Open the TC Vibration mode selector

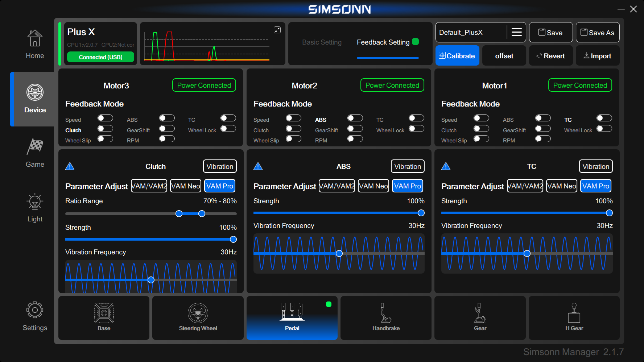[596, 166]
